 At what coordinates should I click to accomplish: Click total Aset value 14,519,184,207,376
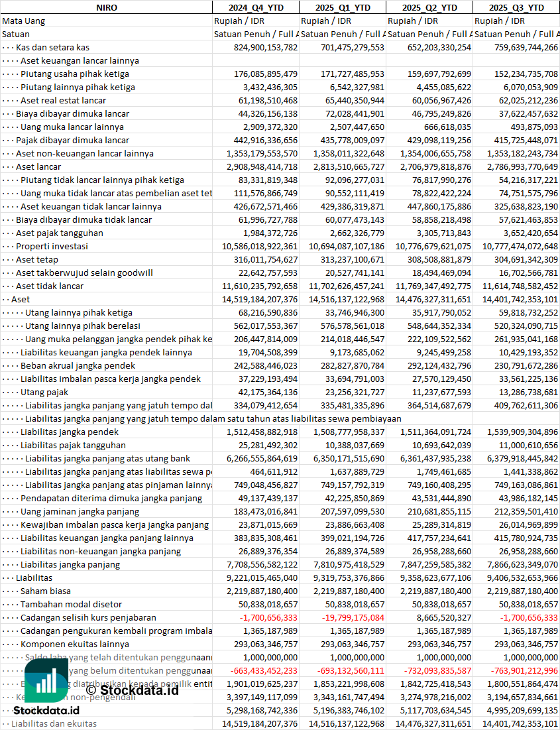coord(260,299)
